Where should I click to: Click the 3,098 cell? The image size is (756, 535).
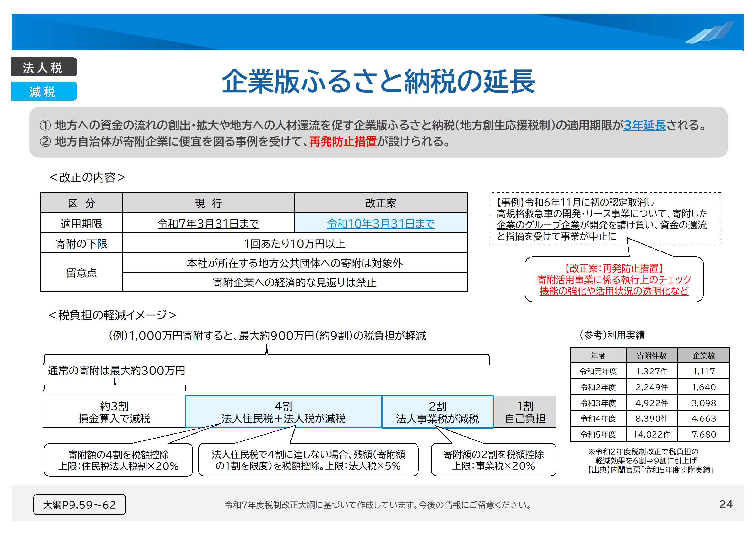[x=704, y=403]
